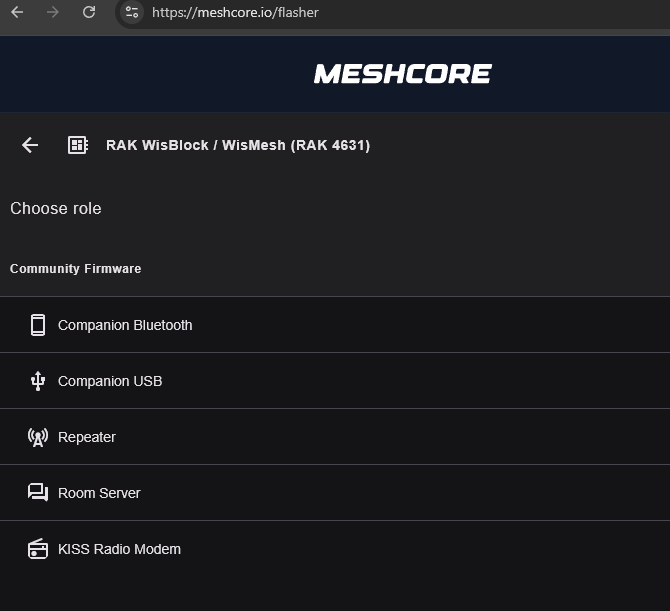This screenshot has width=670, height=611.
Task: Open the site information icon in the address bar
Action: pyautogui.click(x=132, y=12)
